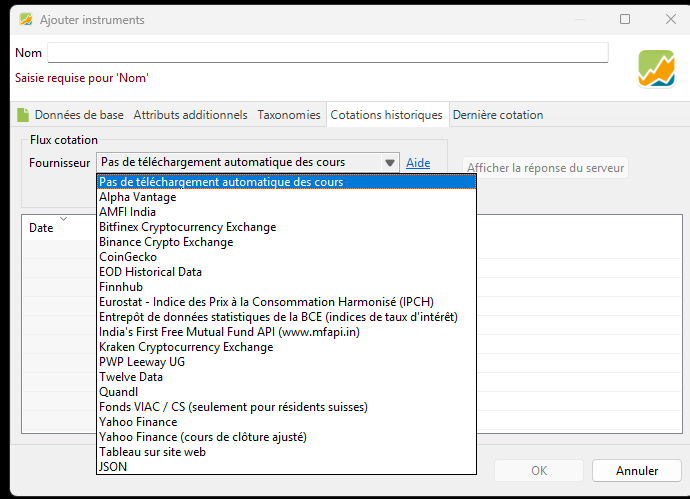Click the Fournisseur combo box field
The height and width of the screenshot is (499, 690).
[x=248, y=162]
